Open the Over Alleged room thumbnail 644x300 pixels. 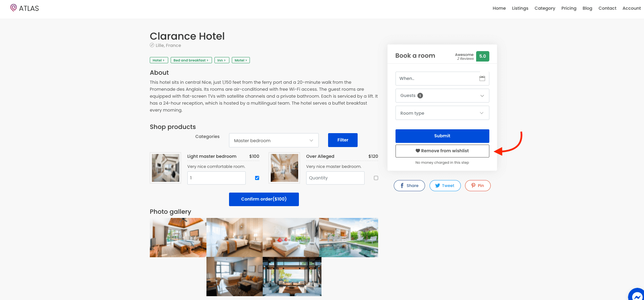pos(284,168)
